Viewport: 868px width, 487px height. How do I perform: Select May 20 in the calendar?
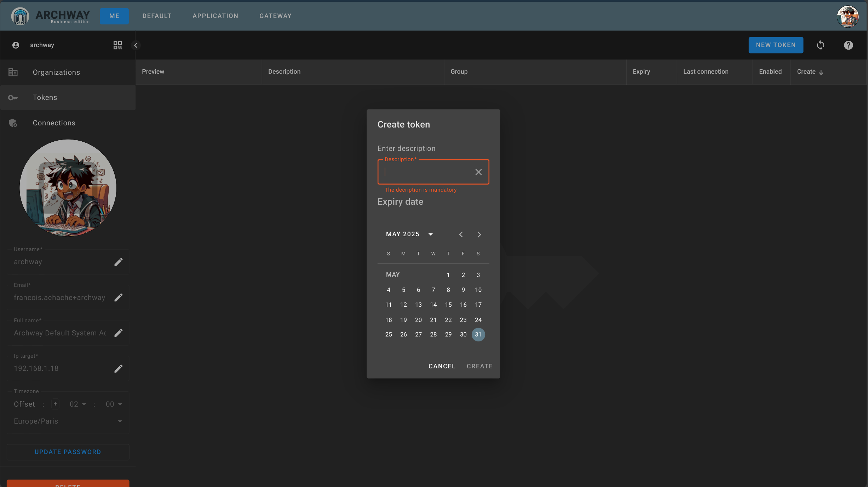[418, 320]
